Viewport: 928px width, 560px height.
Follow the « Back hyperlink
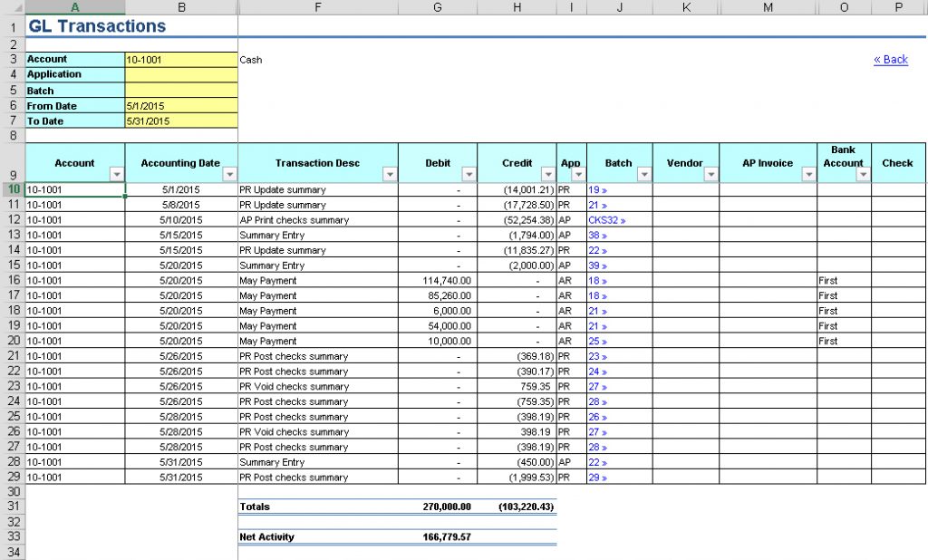[889, 59]
